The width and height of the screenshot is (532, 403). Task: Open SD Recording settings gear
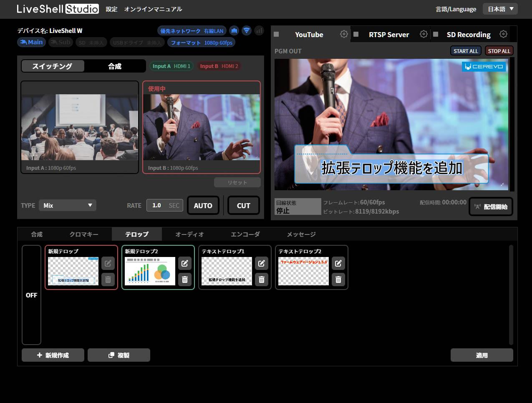pos(503,34)
